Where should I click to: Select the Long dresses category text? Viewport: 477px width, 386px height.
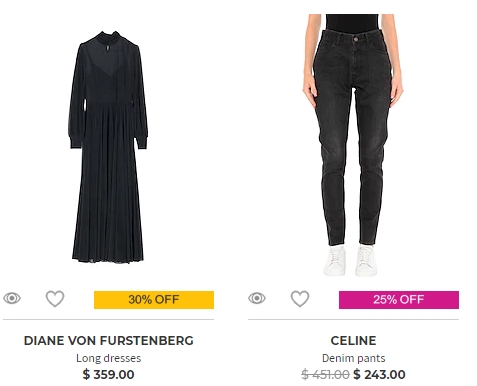(x=109, y=358)
